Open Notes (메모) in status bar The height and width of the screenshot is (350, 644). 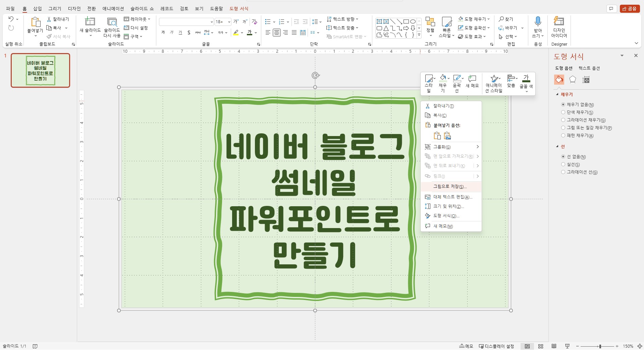click(466, 346)
